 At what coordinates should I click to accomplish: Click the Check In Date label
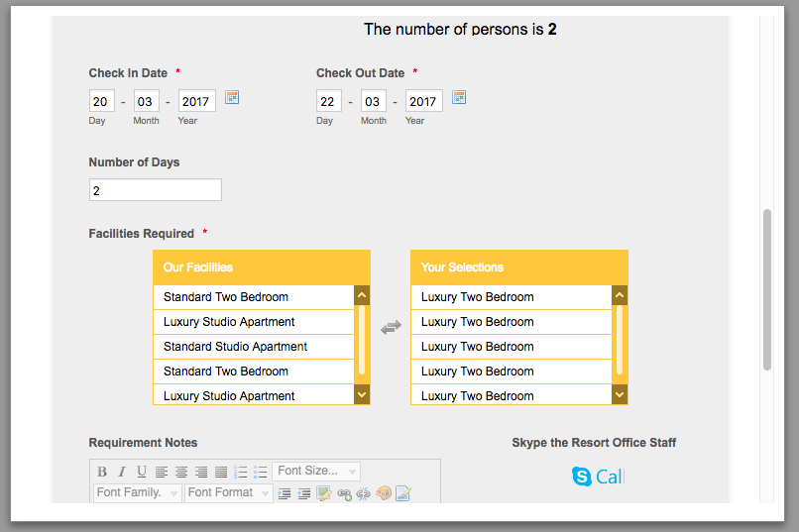click(x=128, y=73)
